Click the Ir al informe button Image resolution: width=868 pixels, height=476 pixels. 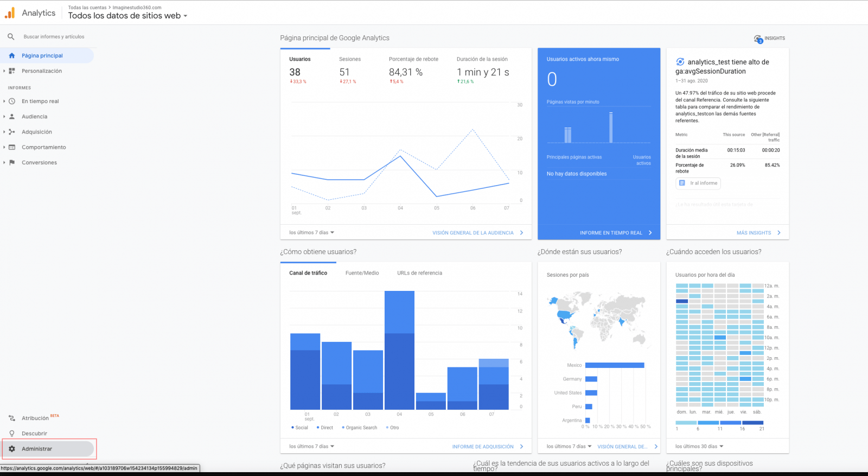coord(698,183)
